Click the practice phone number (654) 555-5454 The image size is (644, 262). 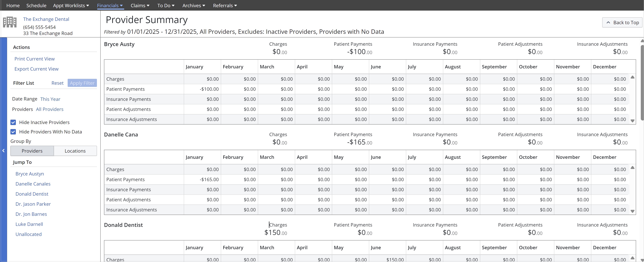[40, 27]
